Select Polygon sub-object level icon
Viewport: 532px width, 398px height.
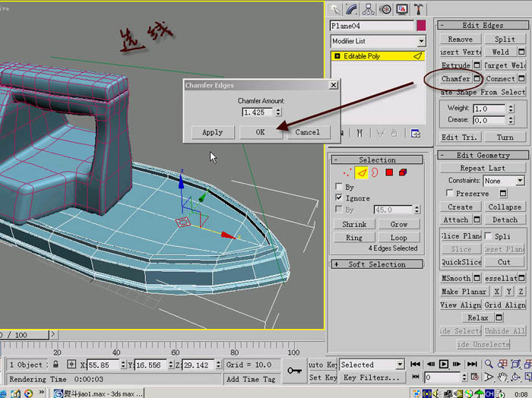click(x=389, y=172)
